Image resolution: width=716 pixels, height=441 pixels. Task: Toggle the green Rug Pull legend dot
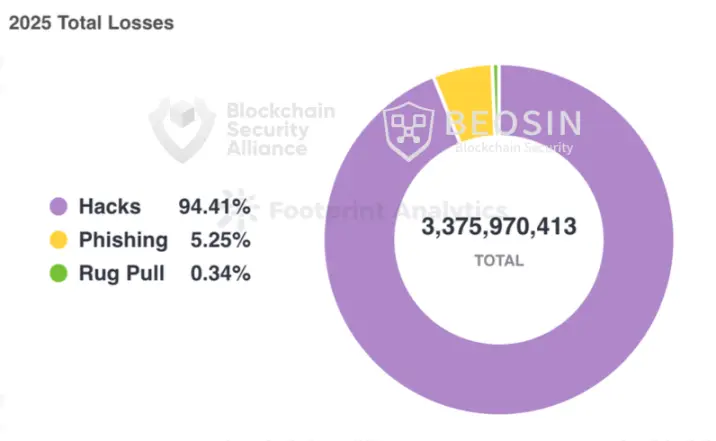(x=59, y=272)
